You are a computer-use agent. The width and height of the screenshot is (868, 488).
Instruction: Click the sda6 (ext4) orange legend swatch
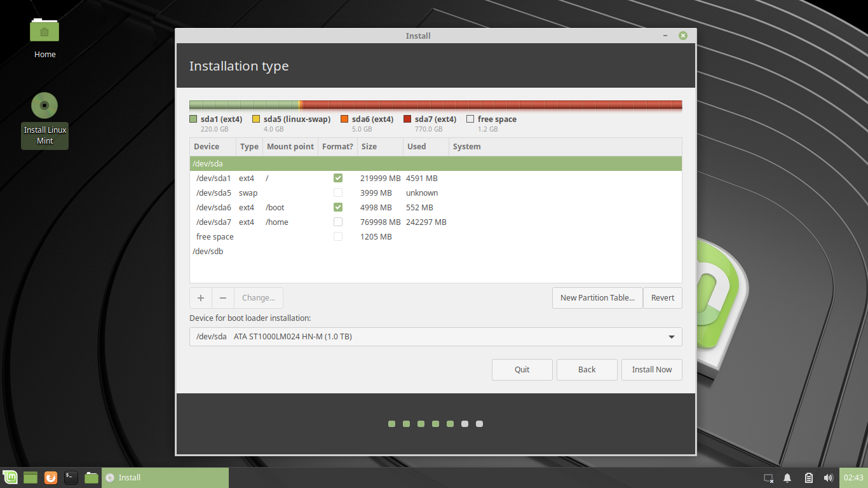tap(344, 119)
